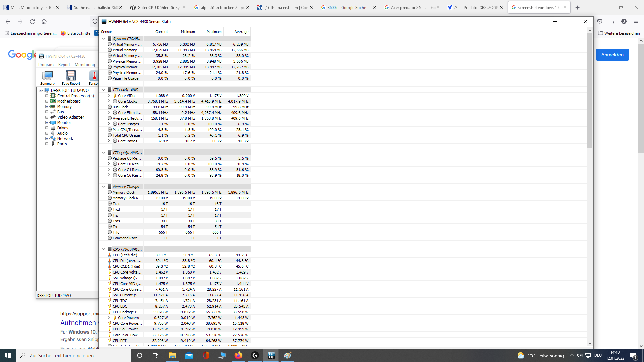Open the Report menu

coord(64,65)
